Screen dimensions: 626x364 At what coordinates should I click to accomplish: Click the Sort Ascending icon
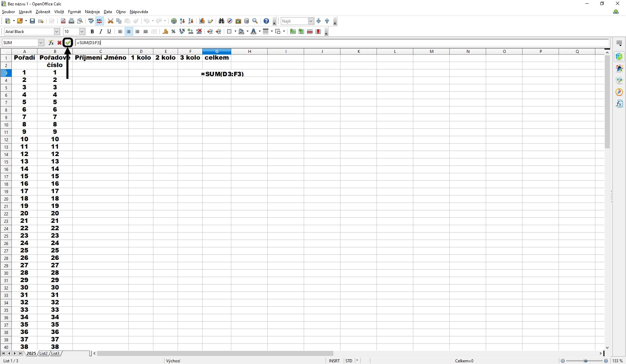(182, 21)
